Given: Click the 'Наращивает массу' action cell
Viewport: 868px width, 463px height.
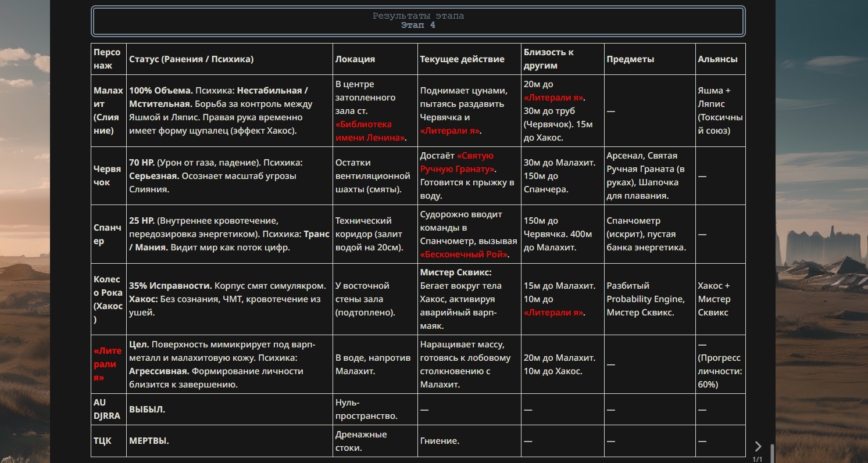Looking at the screenshot, I should [x=469, y=364].
